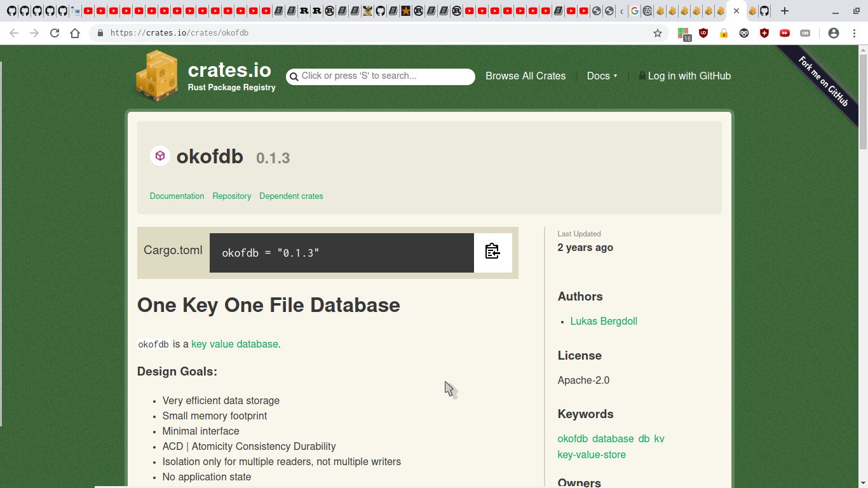Click "Very efficient data storage" list item
This screenshot has width=868, height=488.
pyautogui.click(x=221, y=400)
